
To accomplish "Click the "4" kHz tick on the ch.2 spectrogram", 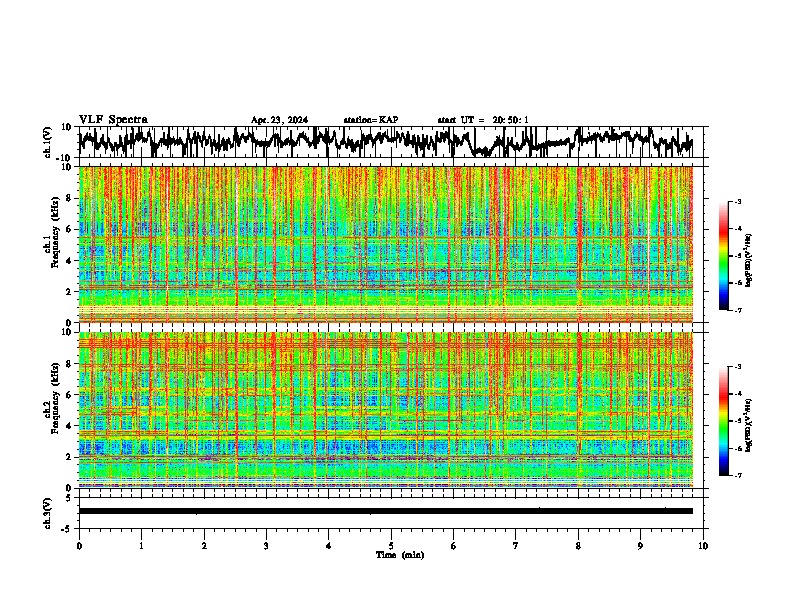I will 70,426.
